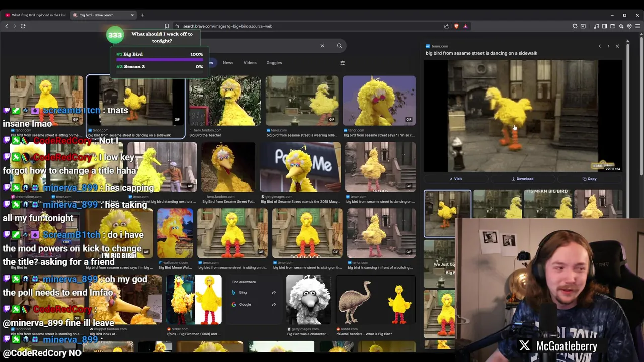This screenshot has height=362, width=644.
Task: Open the Brave VPN shield icon
Action: pyautogui.click(x=629, y=26)
